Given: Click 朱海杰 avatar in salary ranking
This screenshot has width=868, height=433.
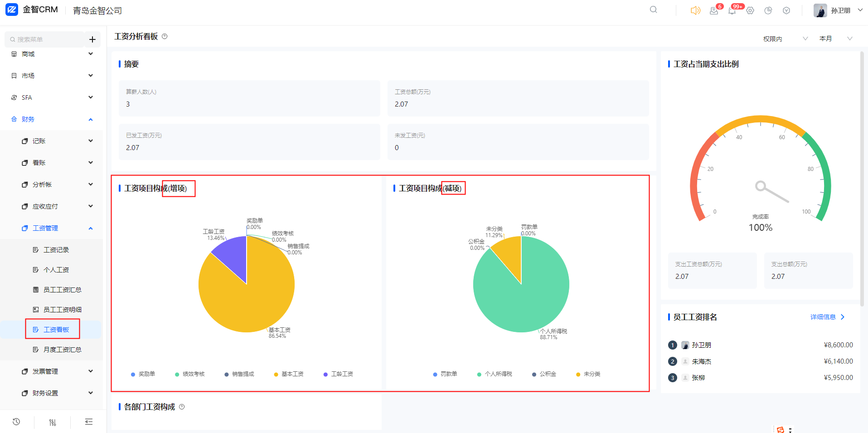Looking at the screenshot, I should tap(685, 361).
